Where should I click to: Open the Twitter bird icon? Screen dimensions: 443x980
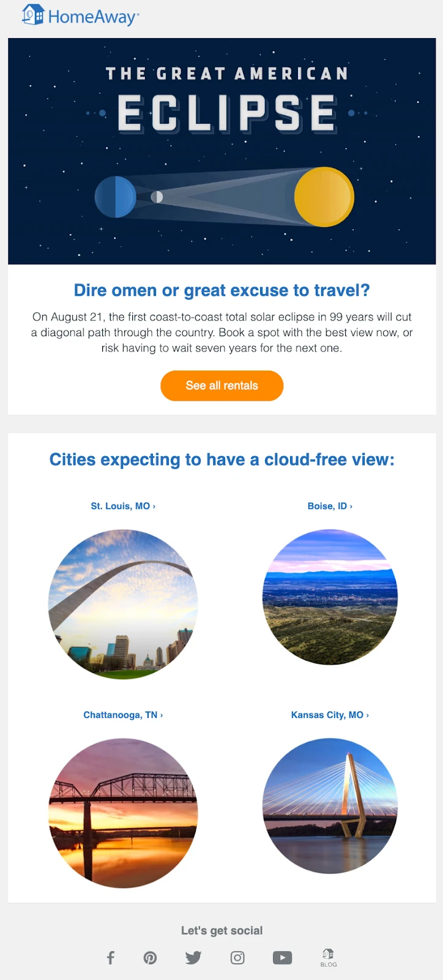[193, 957]
